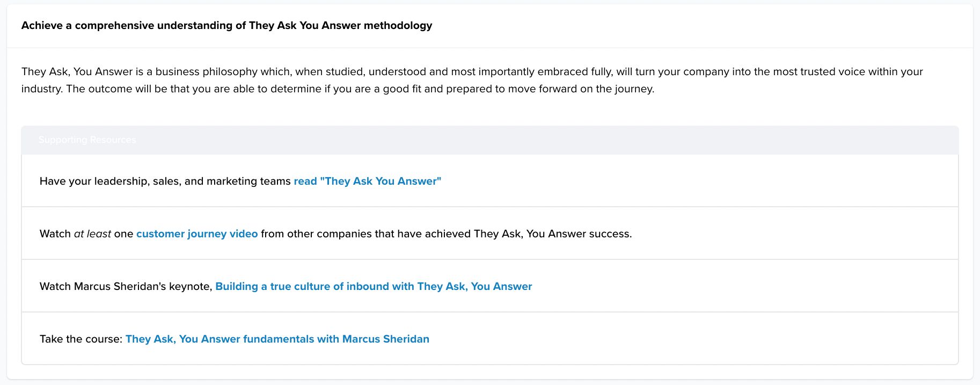Click the italic "at least" text
The image size is (980, 385).
coord(92,234)
